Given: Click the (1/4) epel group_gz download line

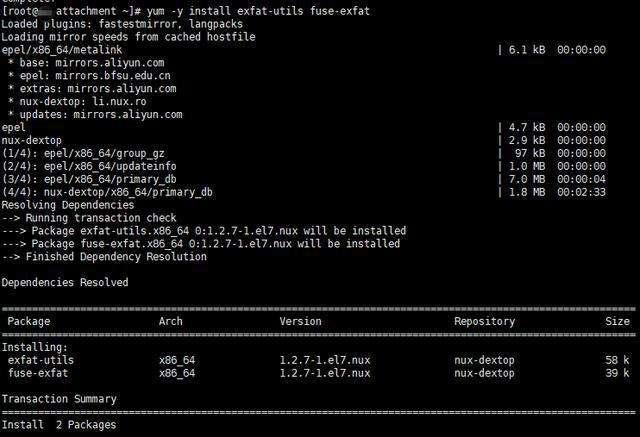Looking at the screenshot, I should tap(83, 153).
